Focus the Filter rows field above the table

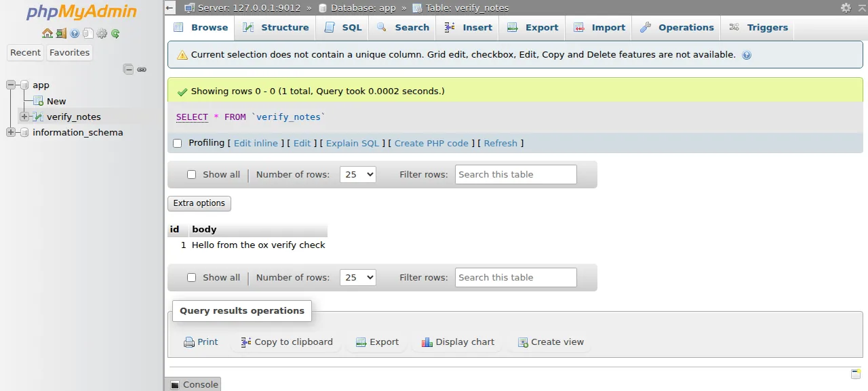point(516,174)
